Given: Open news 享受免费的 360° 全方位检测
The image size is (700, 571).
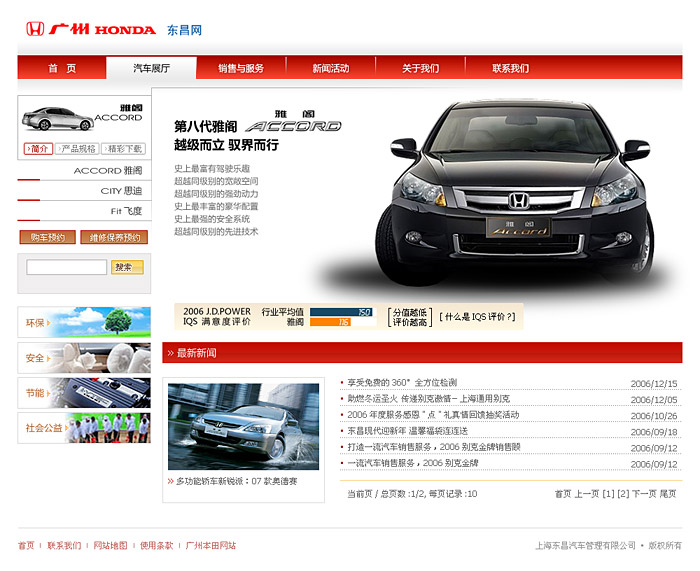Looking at the screenshot, I should (x=402, y=383).
